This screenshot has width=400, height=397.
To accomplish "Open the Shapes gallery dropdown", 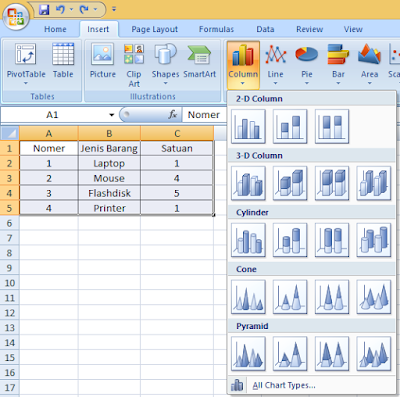I will (165, 64).
